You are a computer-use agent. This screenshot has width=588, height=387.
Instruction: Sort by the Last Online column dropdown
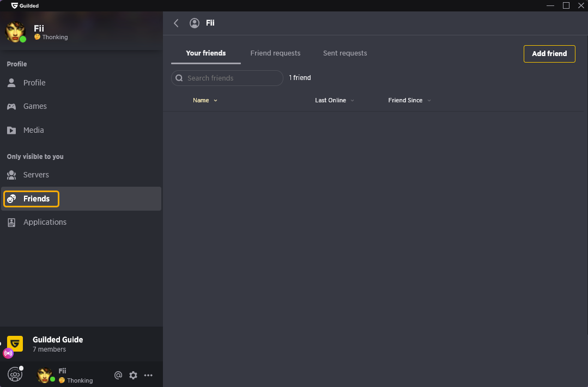334,100
